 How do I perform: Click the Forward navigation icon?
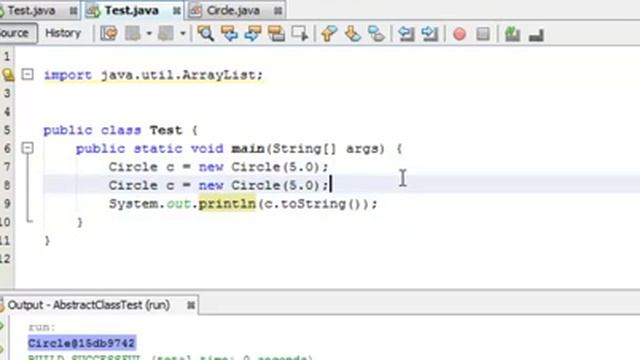[166, 33]
